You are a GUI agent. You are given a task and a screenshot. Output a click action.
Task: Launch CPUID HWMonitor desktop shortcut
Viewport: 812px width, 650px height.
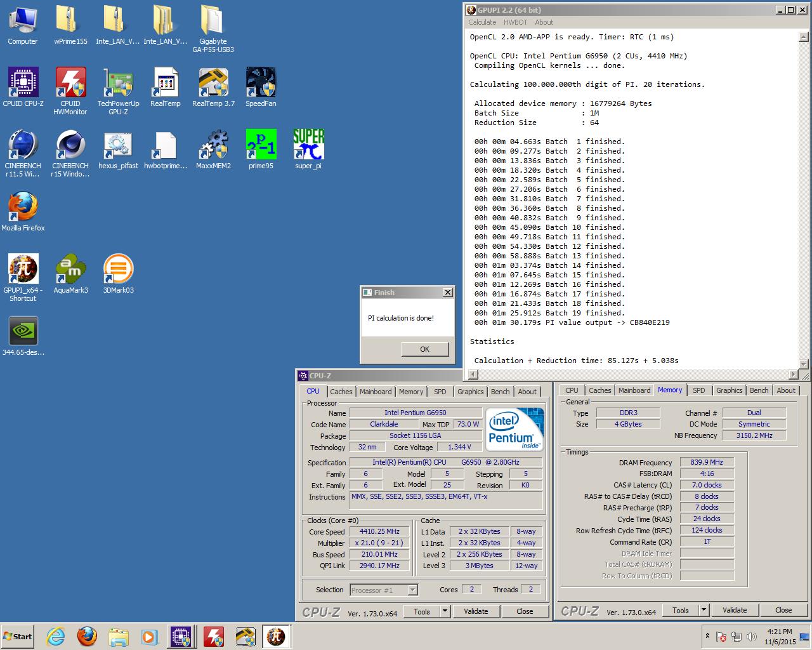[70, 91]
